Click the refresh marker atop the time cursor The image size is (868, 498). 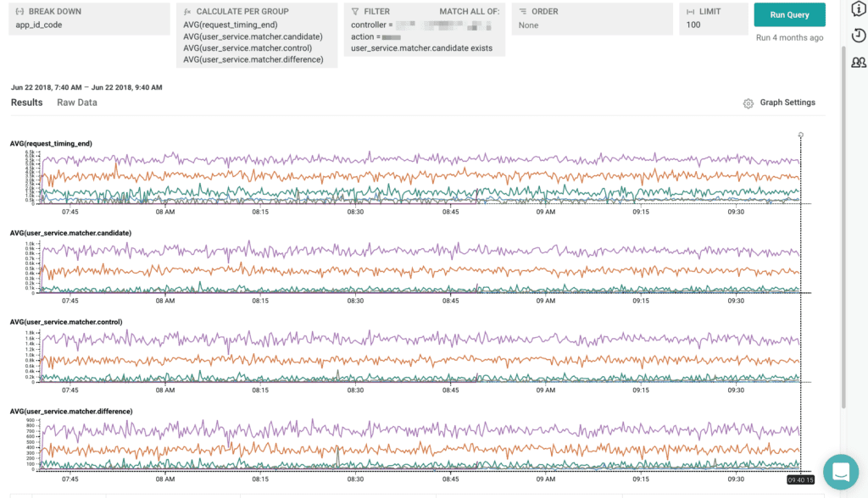[x=801, y=135]
